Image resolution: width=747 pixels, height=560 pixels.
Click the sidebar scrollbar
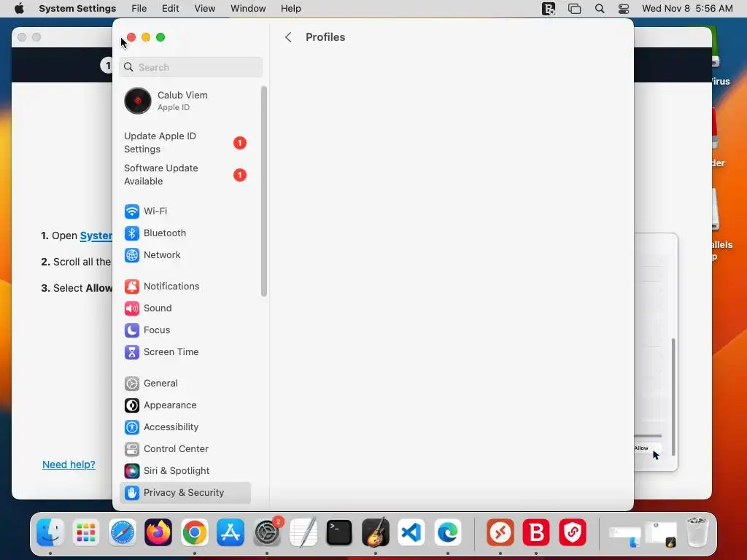pyautogui.click(x=264, y=191)
